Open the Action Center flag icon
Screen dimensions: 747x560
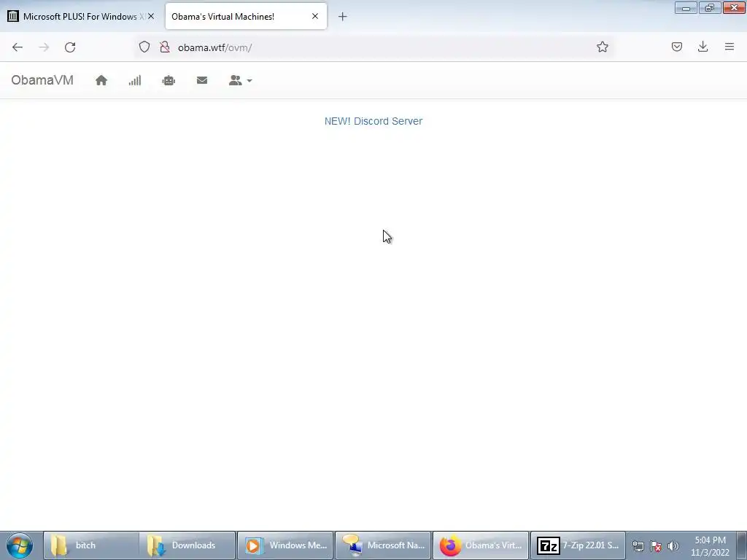[x=656, y=546]
